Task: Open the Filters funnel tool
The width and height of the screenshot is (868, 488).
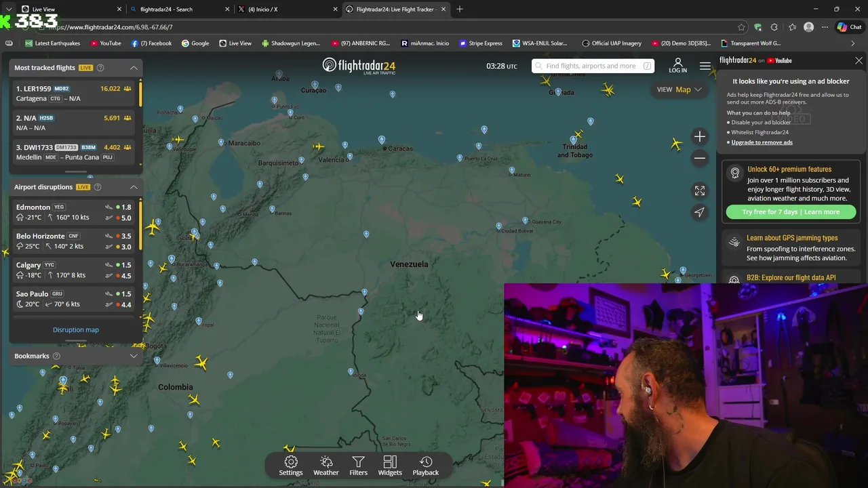Action: coord(358,466)
